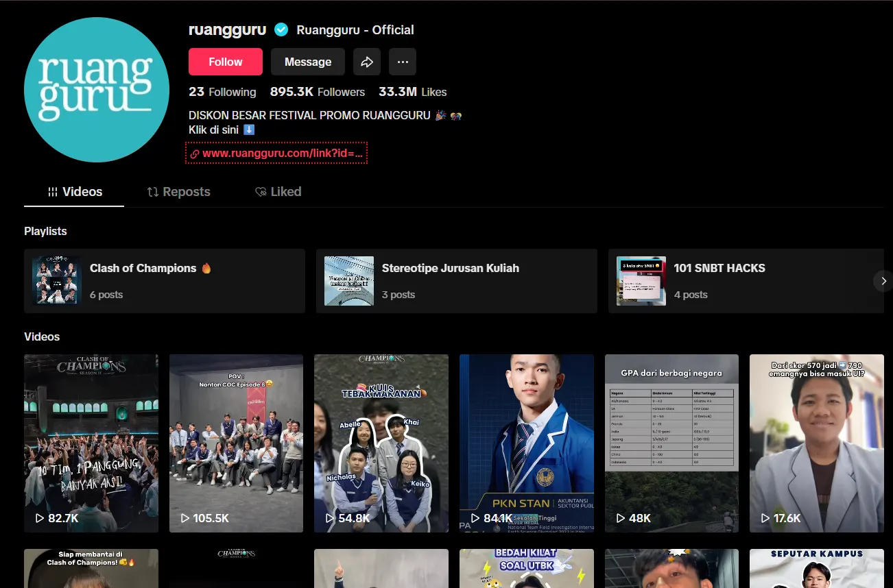The width and height of the screenshot is (893, 588).
Task: Send a message via the Message button
Action: 308,62
